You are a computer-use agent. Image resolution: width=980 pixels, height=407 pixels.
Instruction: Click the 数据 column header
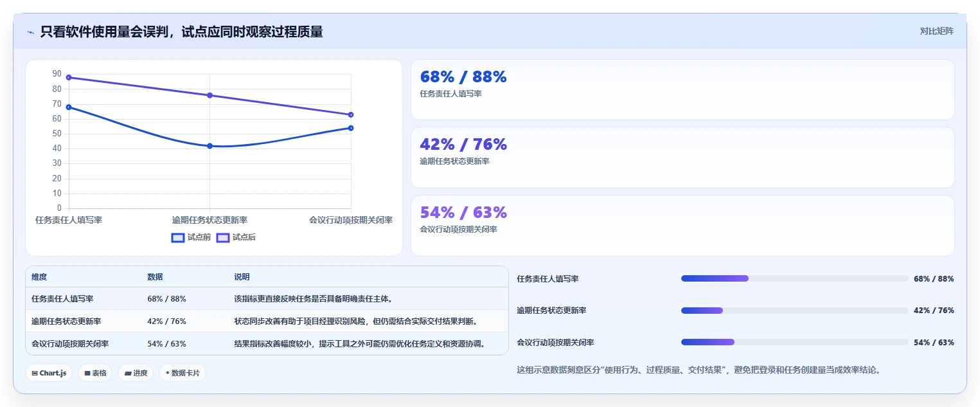155,277
